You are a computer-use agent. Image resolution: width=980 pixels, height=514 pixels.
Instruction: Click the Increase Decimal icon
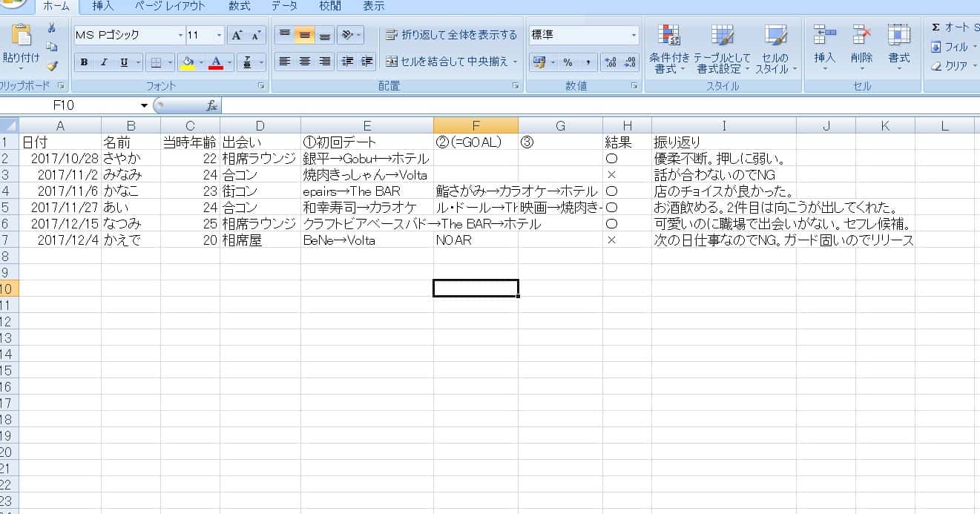611,62
